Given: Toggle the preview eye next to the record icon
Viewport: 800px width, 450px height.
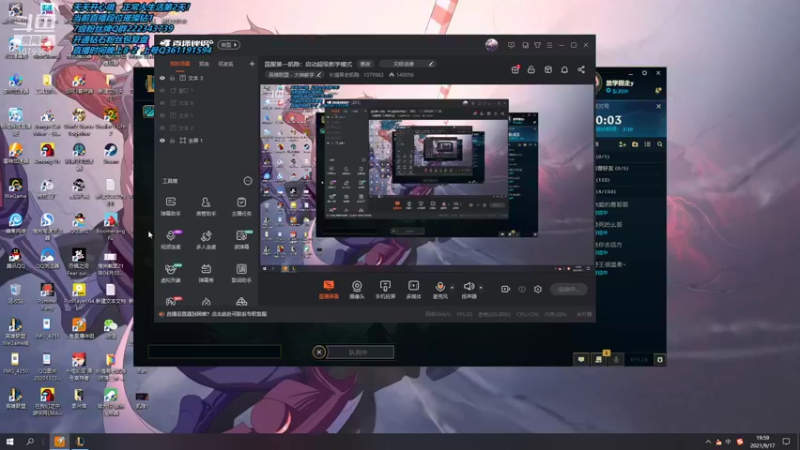Looking at the screenshot, I should pos(522,289).
